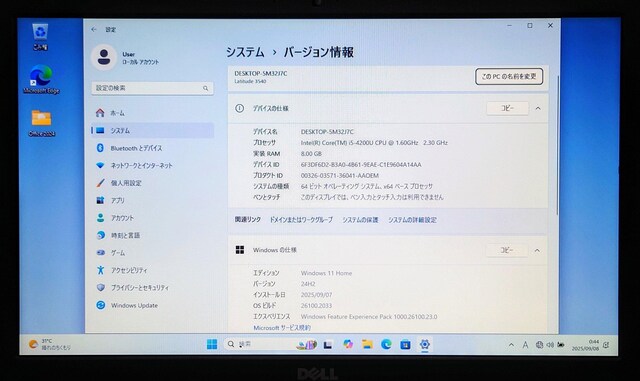Collapse the Windows の仕様 section

click(537, 250)
